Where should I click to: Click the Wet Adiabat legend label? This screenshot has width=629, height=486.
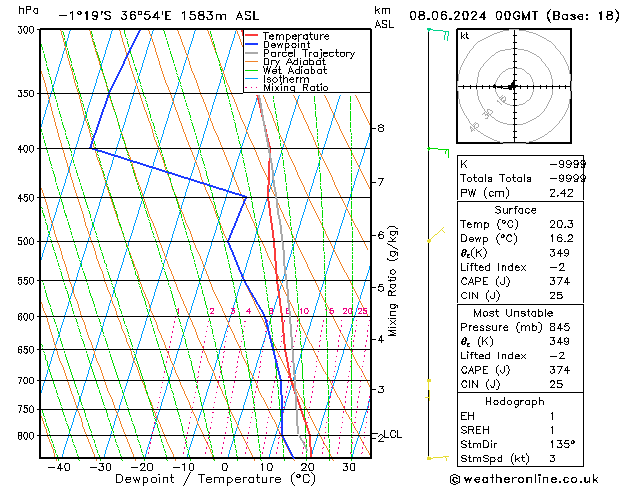click(x=295, y=71)
